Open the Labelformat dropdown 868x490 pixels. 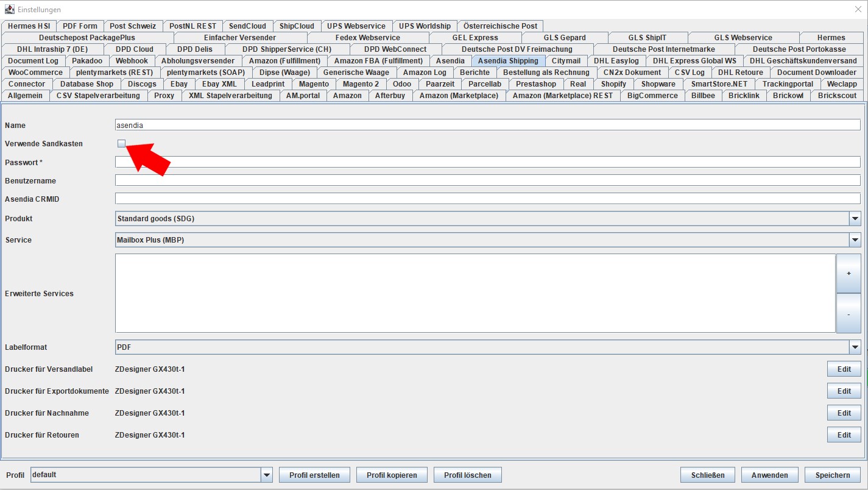855,347
